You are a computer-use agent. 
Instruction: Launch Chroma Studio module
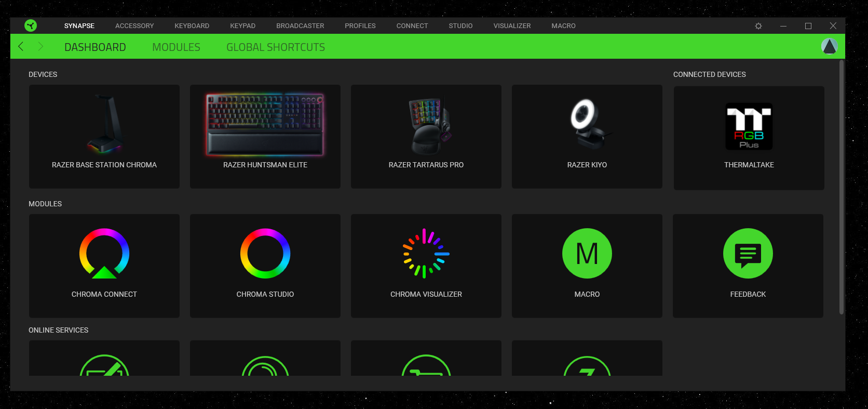pyautogui.click(x=265, y=266)
